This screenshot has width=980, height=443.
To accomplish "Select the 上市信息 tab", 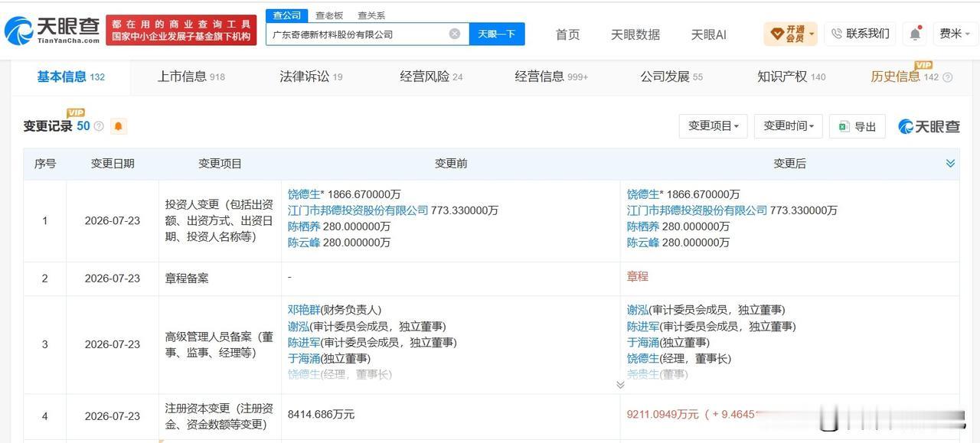I will pos(191,77).
